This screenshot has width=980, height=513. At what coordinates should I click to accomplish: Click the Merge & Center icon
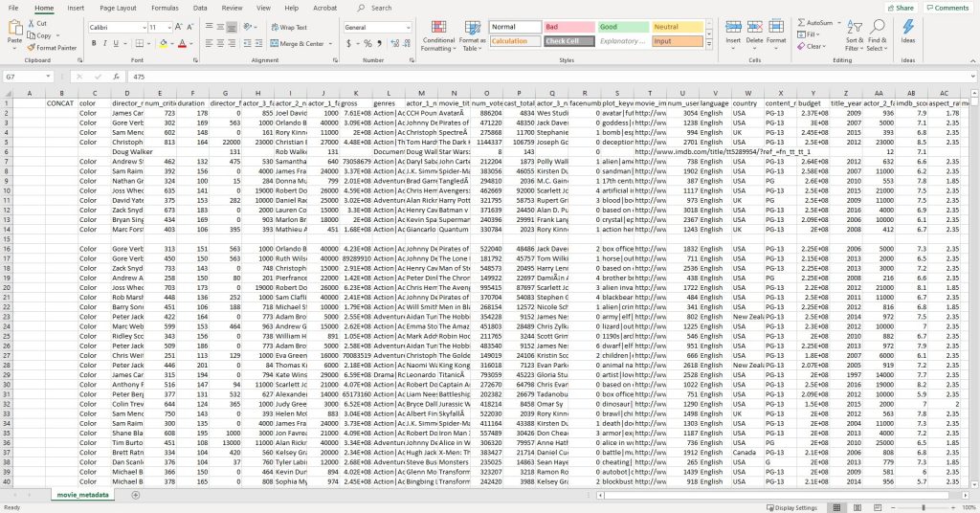point(275,44)
